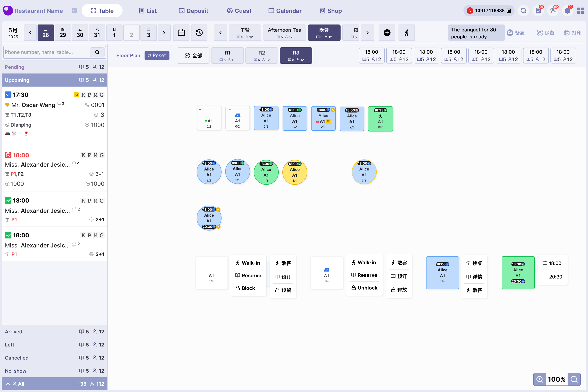The image size is (588, 392).
Task: Click the zoom in magnifier icon
Action: 539,379
